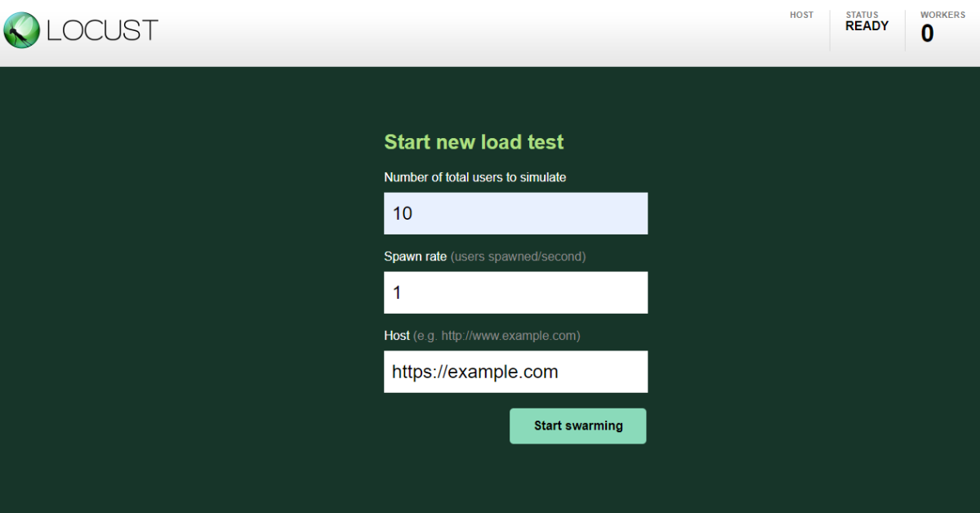Click the WORKERS label in header
The height and width of the screenshot is (513, 980).
(942, 15)
